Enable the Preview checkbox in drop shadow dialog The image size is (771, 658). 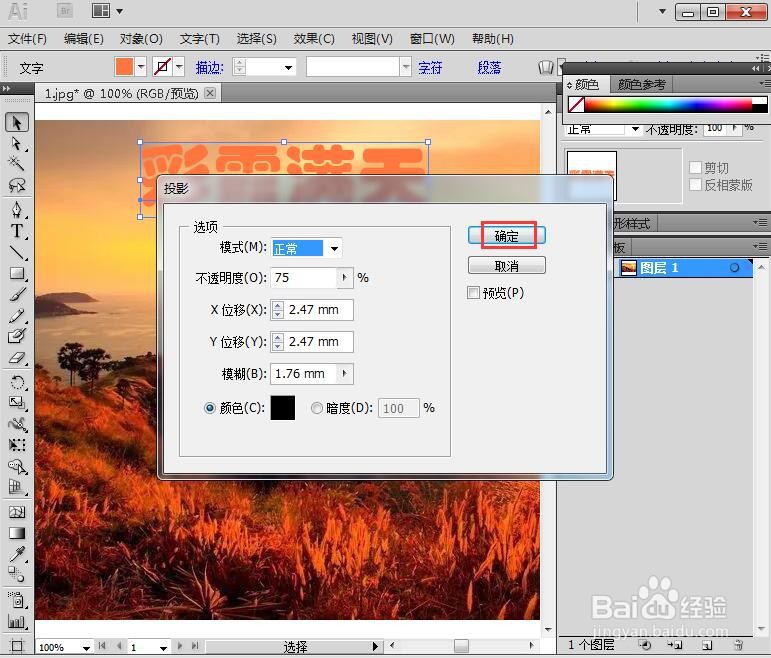point(473,293)
